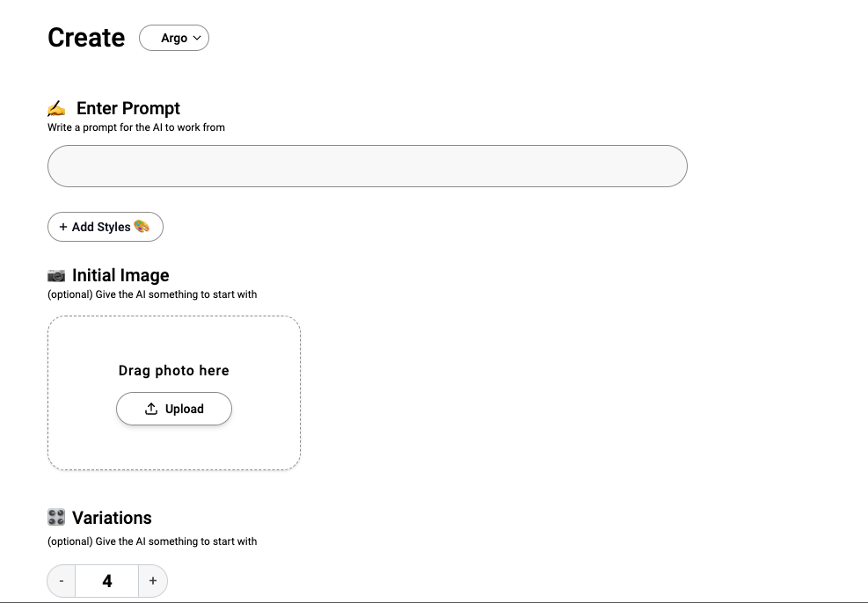Select the variations count field showing 4
The width and height of the screenshot is (868, 603).
[x=106, y=581]
